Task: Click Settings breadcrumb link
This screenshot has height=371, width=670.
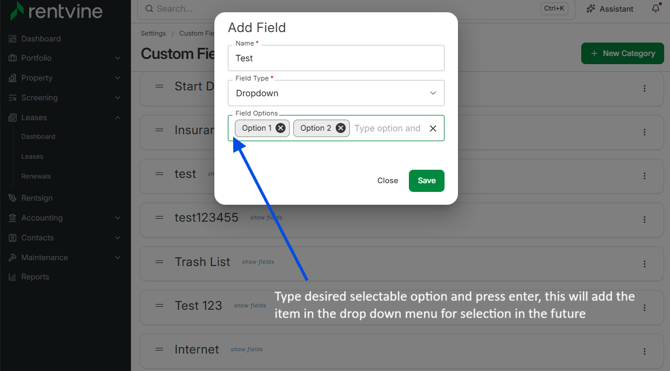Action: coord(153,33)
